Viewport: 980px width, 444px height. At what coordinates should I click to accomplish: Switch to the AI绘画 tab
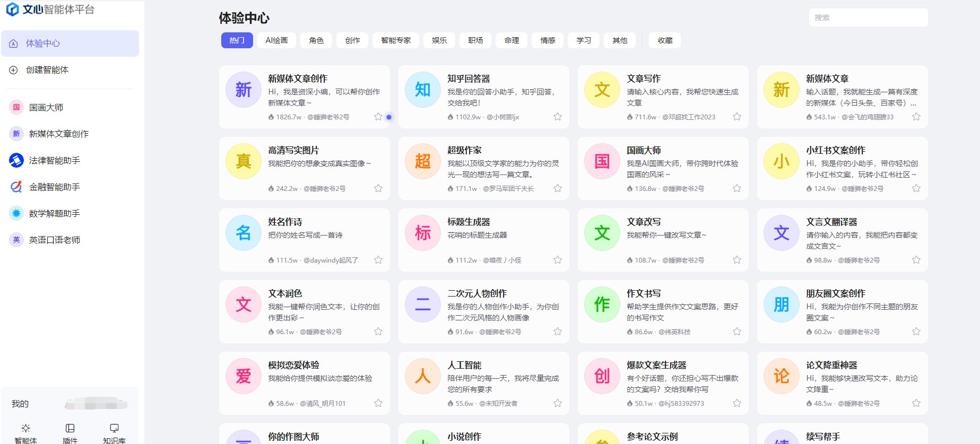pos(276,40)
